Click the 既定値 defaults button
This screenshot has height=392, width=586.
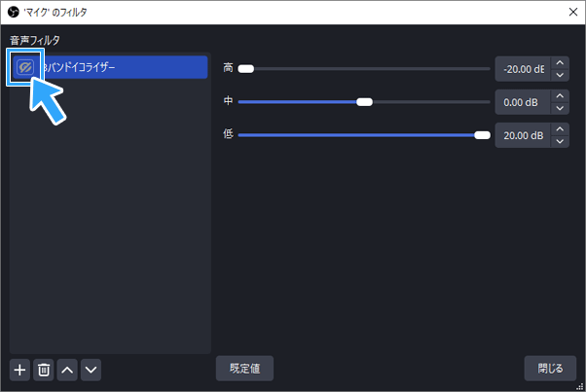point(244,369)
